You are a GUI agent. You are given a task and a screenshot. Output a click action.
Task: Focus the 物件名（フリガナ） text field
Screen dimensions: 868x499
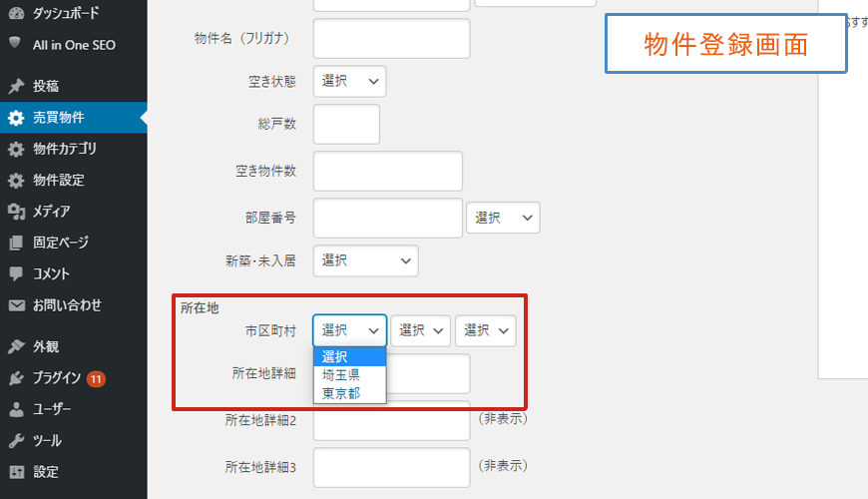click(x=391, y=39)
